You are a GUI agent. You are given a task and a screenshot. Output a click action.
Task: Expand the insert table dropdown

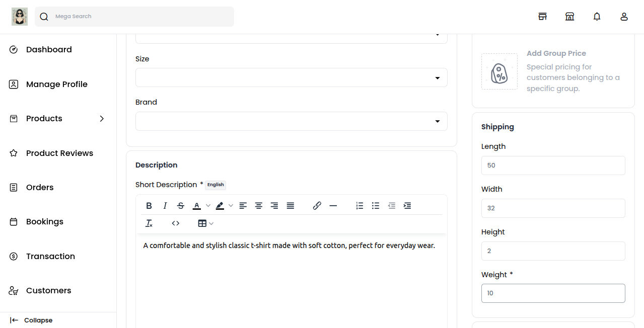click(205, 223)
